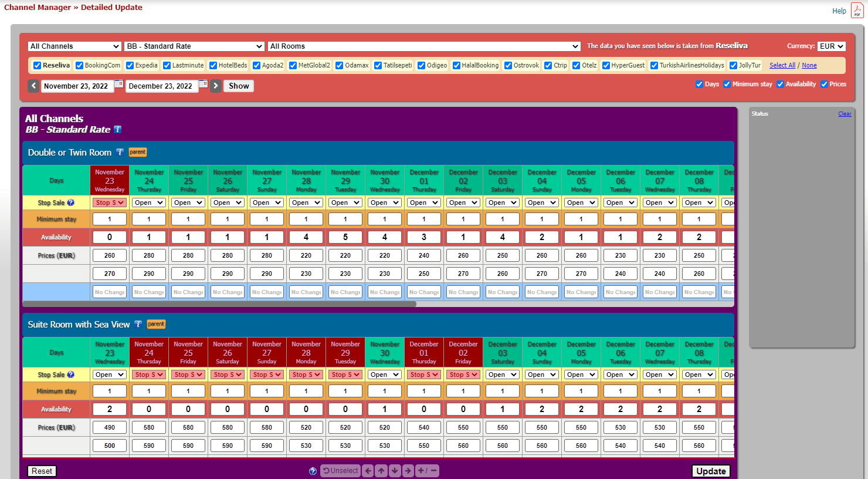Click price field 490 in Suite room
This screenshot has width=868, height=479.
(x=110, y=427)
